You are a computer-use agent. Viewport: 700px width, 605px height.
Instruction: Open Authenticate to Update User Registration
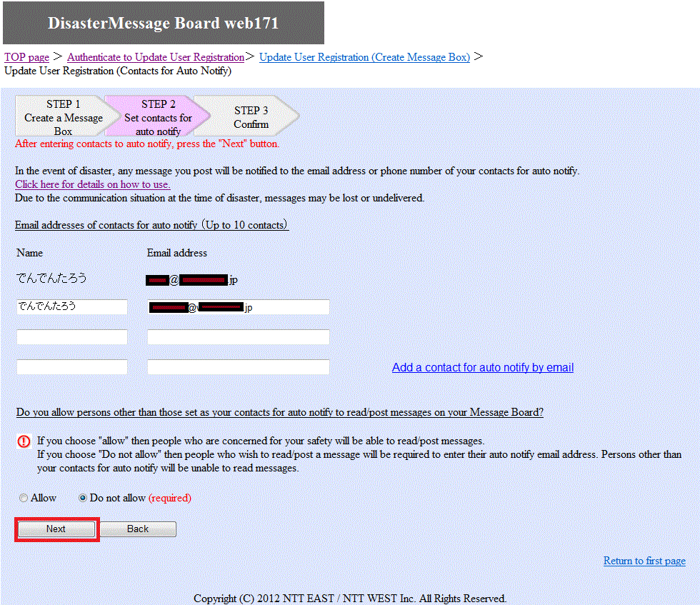(x=156, y=57)
